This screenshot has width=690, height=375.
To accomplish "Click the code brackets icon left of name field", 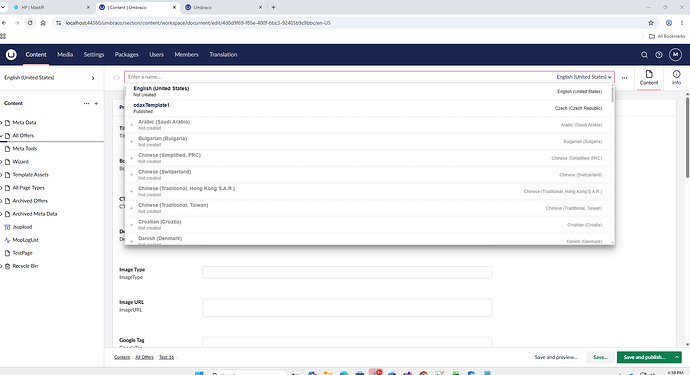I will click(x=116, y=78).
